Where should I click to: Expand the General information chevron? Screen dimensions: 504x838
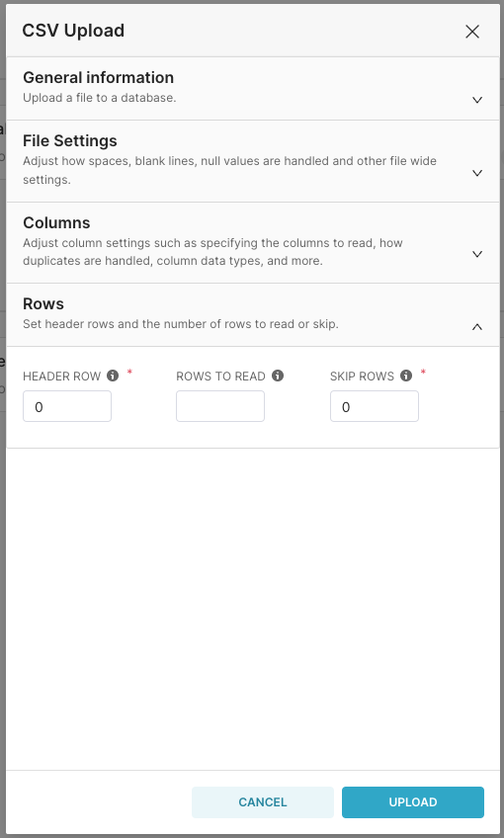click(477, 100)
